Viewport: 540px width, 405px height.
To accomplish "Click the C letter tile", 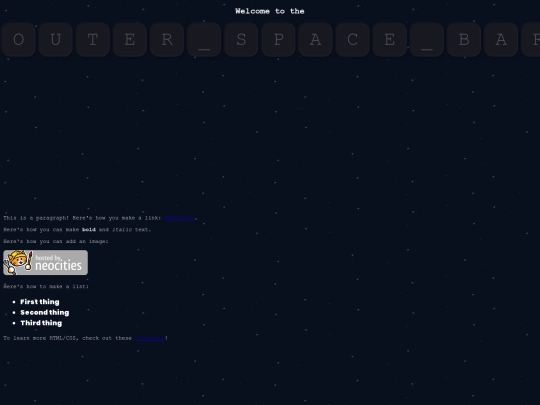I will pyautogui.click(x=353, y=40).
